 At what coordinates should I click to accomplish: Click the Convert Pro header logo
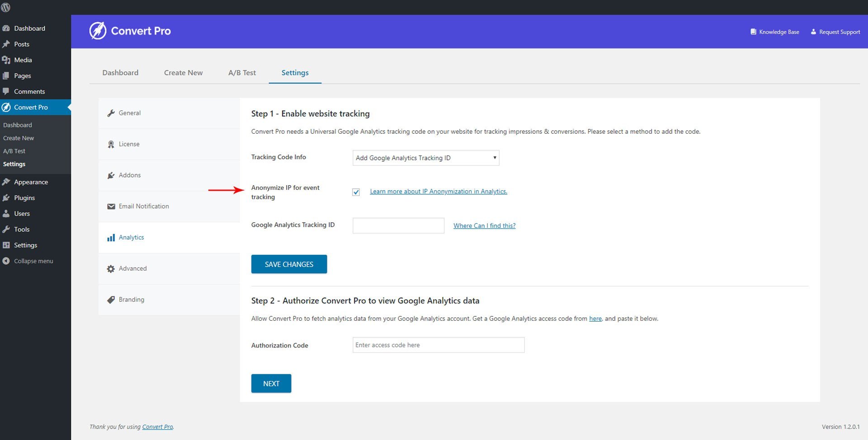tap(130, 31)
